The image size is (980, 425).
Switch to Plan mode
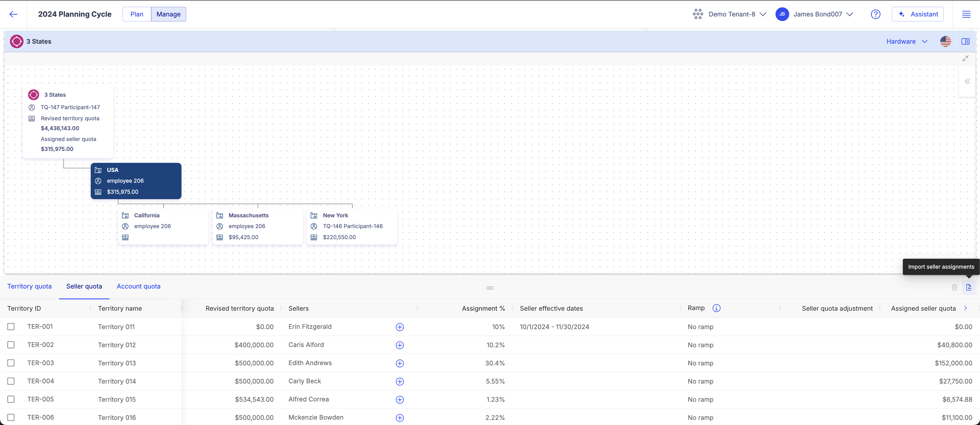[137, 14]
